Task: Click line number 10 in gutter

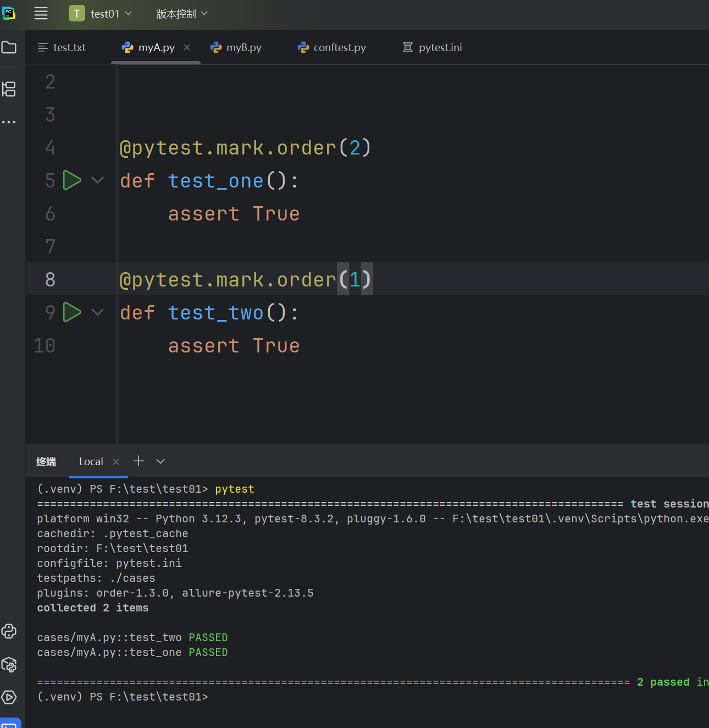Action: point(45,345)
